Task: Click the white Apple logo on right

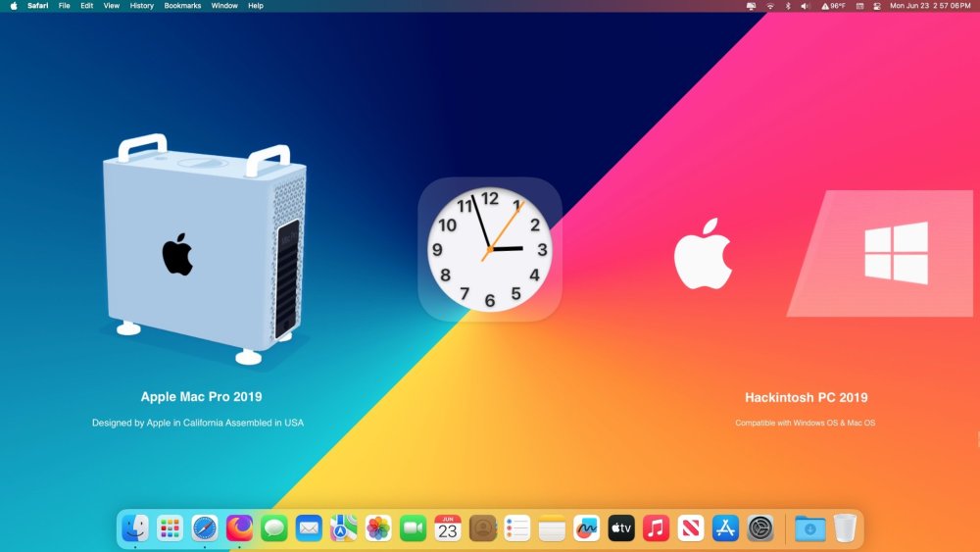Action: pyautogui.click(x=703, y=254)
